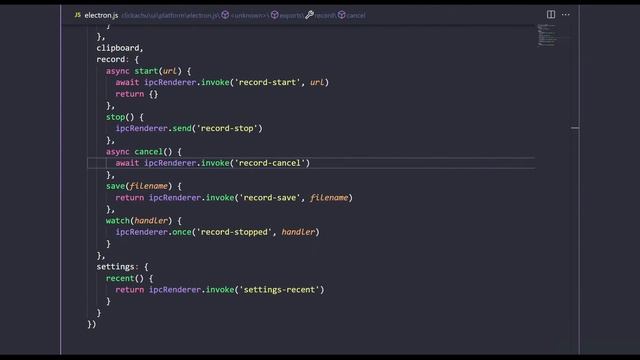Open the electron.js editor tab
The image size is (640, 360).
tap(97, 15)
